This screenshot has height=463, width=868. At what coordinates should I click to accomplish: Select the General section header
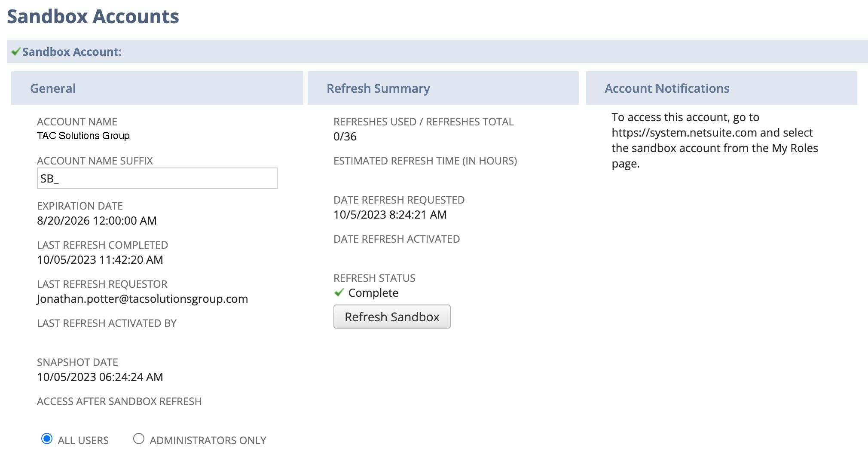[53, 88]
